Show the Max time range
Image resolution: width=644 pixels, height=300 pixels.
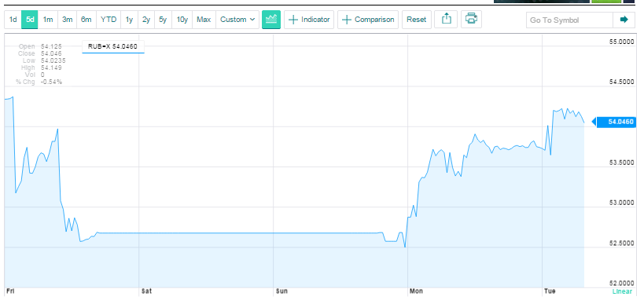204,20
